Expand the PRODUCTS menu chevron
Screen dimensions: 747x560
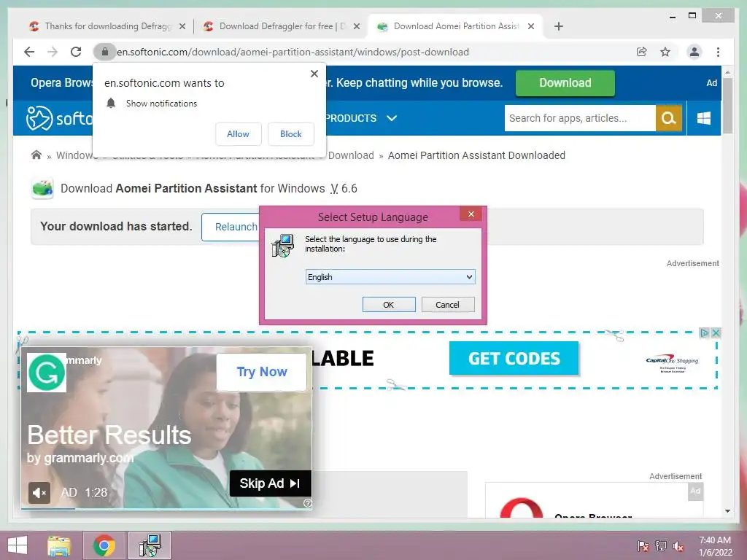(x=392, y=118)
